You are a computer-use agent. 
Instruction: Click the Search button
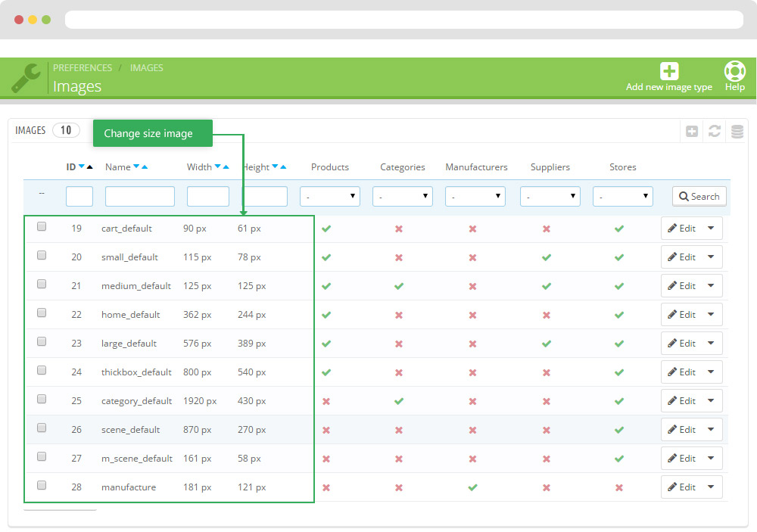699,197
